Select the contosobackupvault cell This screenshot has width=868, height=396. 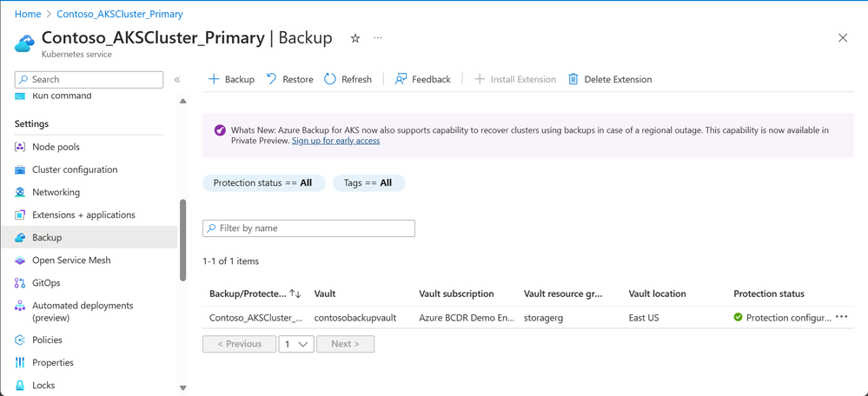(x=354, y=318)
